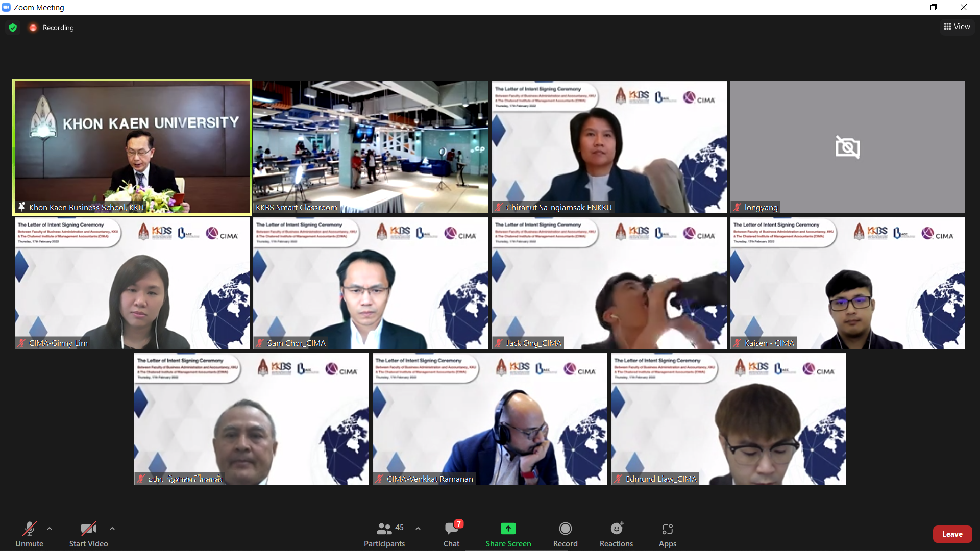Click the green encryption shield icon
This screenshot has width=980, height=551.
[x=13, y=28]
